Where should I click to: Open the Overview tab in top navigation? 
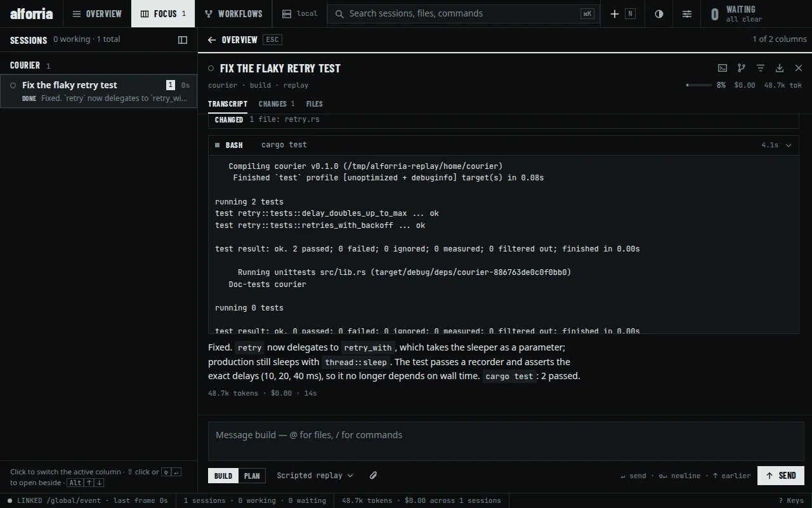click(x=97, y=13)
